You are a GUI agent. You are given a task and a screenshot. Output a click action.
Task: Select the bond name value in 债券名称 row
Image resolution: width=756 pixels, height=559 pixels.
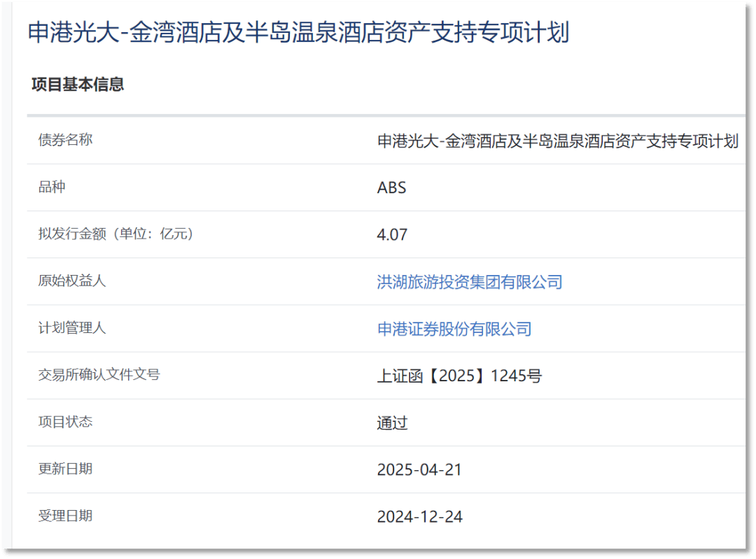(558, 141)
